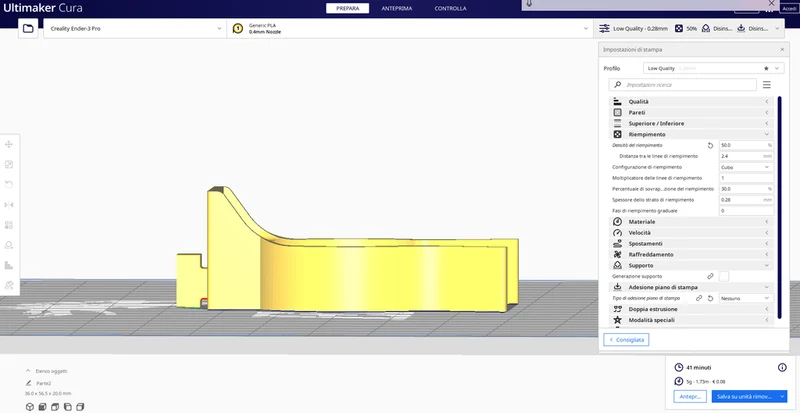Click the star icon in profile selector
800x413 pixels.
(766, 68)
